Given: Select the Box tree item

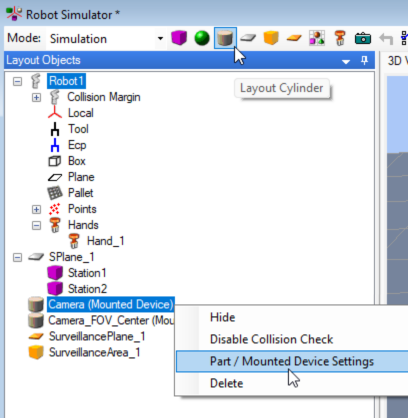Looking at the screenshot, I should [x=77, y=161].
